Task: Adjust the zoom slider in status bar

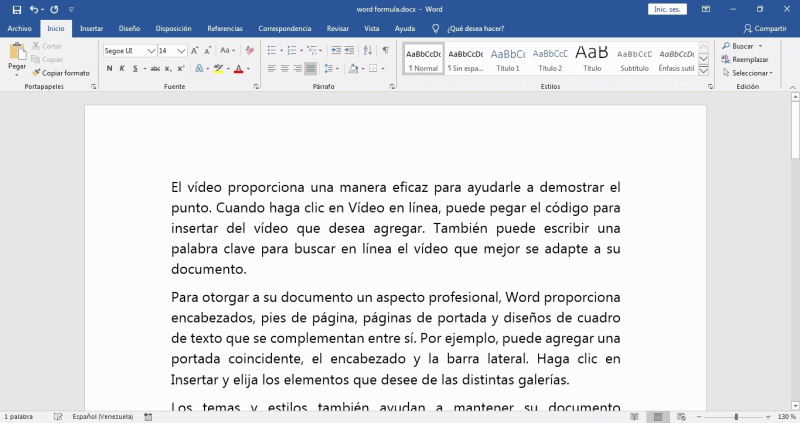Action: 736,417
